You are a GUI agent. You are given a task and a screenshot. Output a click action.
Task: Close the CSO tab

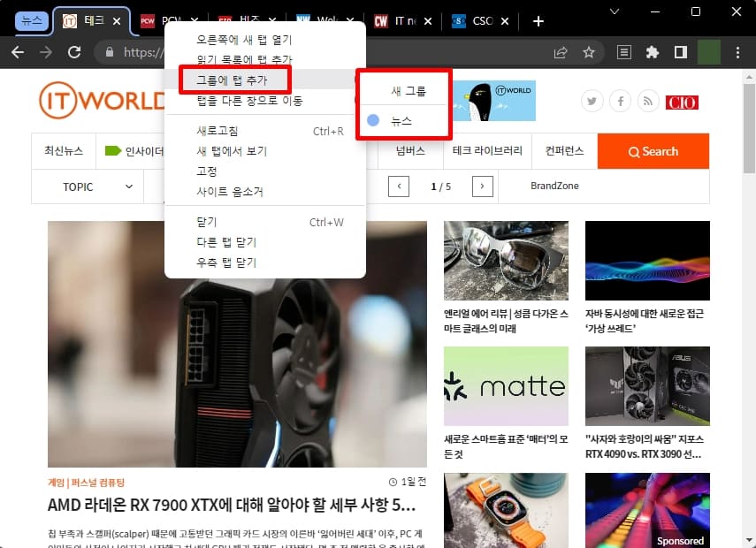coord(505,21)
